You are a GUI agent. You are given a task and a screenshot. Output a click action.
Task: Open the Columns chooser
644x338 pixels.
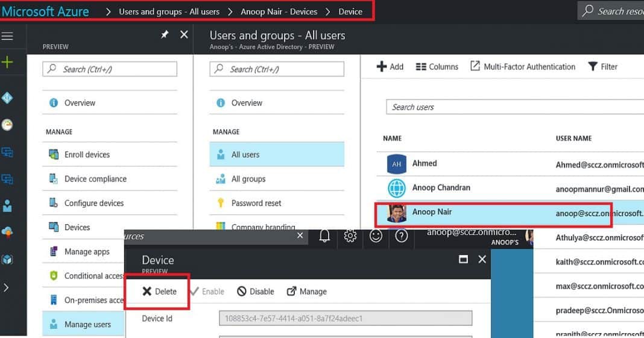(x=437, y=67)
